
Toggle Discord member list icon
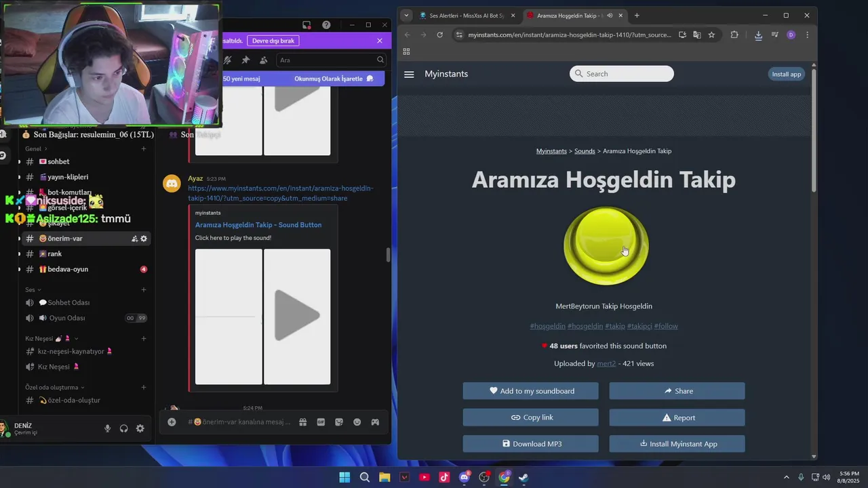point(263,60)
